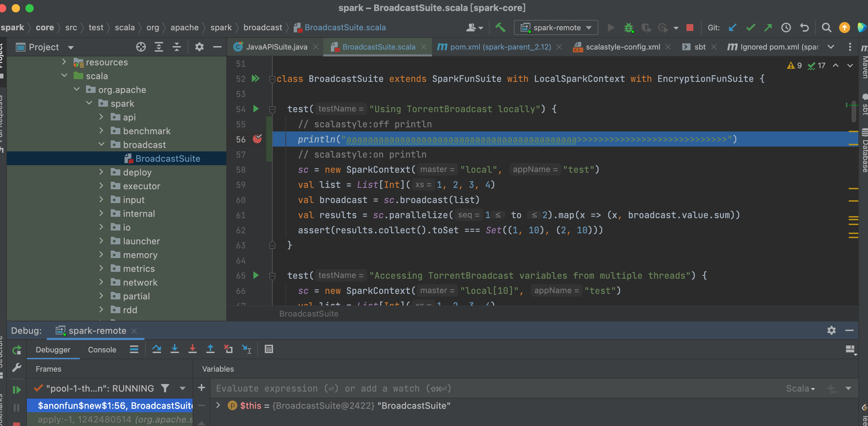Open the Console tab in Debug
The width and height of the screenshot is (868, 426).
(102, 350)
